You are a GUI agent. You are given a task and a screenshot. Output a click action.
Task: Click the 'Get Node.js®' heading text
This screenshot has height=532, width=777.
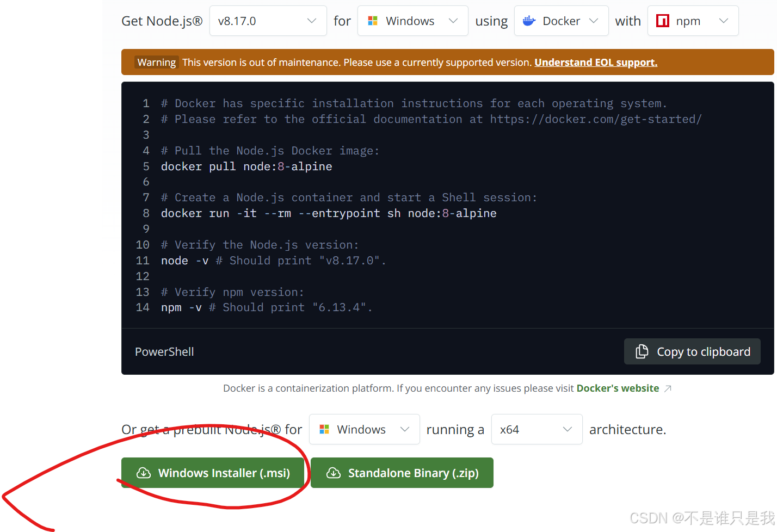pos(162,21)
